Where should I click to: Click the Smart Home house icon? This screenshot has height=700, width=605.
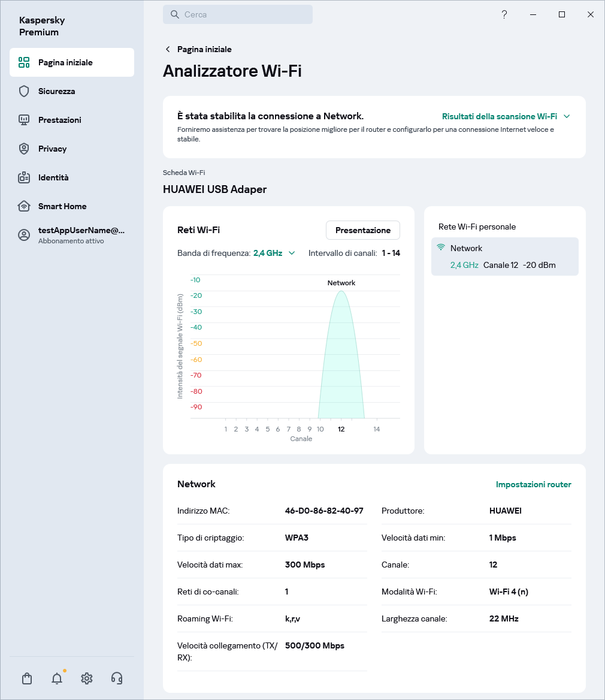pyautogui.click(x=24, y=206)
